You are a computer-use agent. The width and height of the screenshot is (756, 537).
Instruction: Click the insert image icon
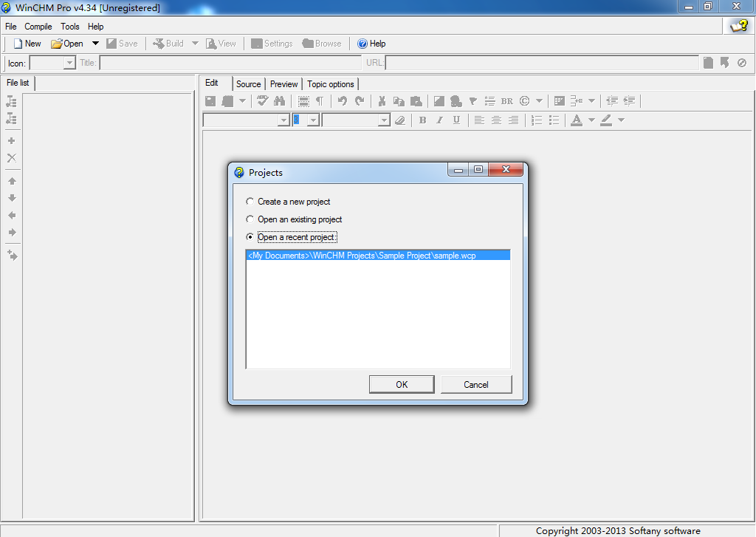click(x=439, y=101)
